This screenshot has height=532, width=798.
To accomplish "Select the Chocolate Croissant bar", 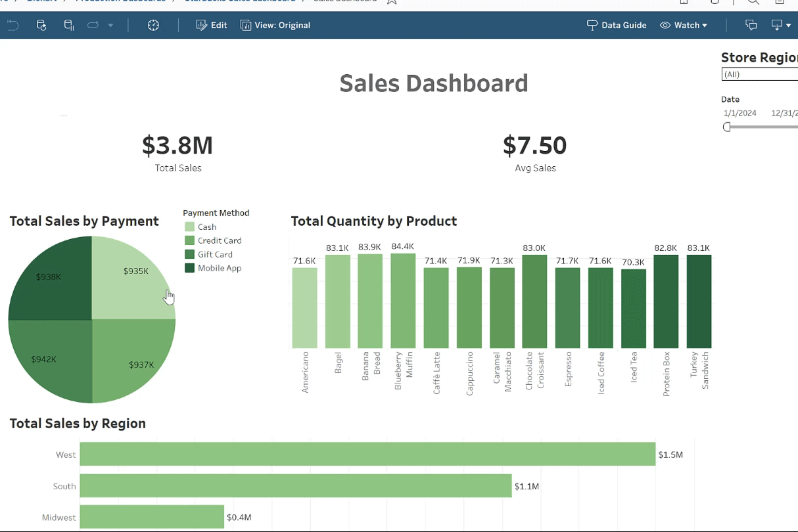I will click(534, 301).
